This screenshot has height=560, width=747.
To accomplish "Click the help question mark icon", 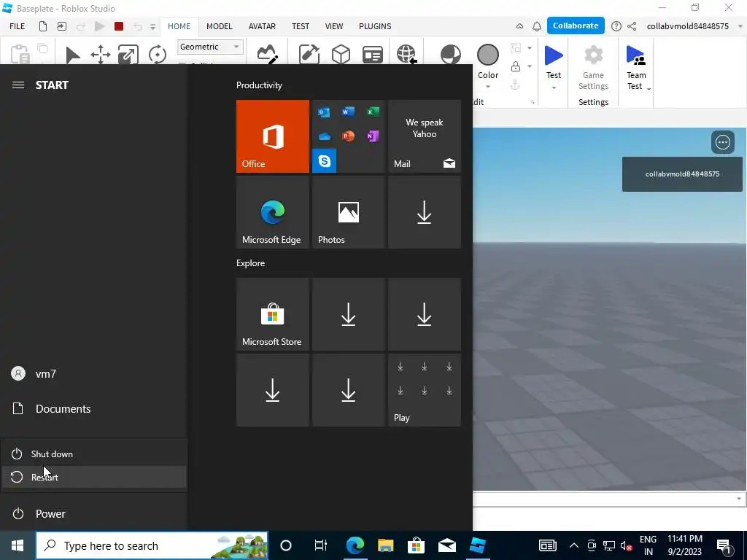I will [x=616, y=26].
